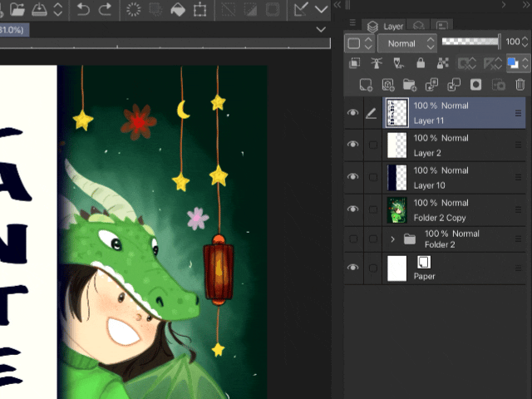Select the Folder 2 Copy layer thumbnail
This screenshot has height=399, width=532.
(397, 209)
